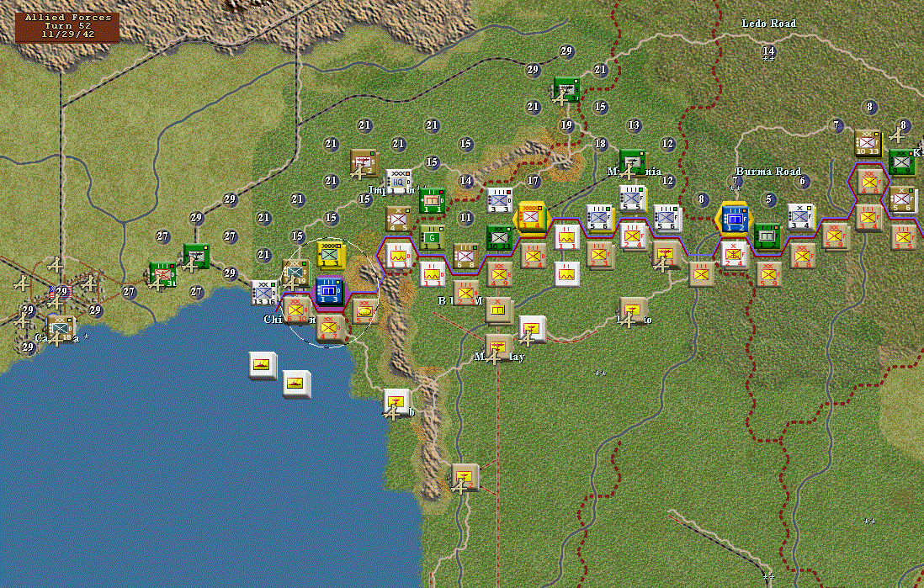Click the supply value 17 hex marker

click(533, 181)
